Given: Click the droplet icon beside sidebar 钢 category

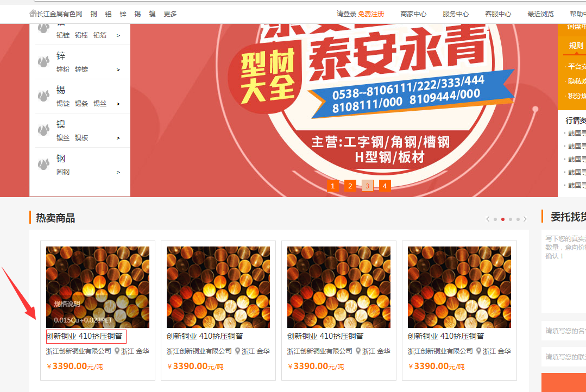Looking at the screenshot, I should point(44,165).
